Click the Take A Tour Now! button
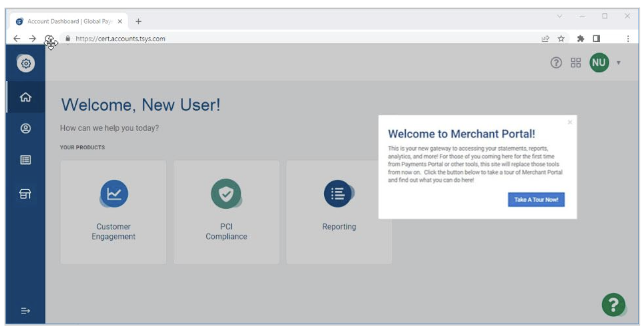This screenshot has height=331, width=644. point(536,200)
